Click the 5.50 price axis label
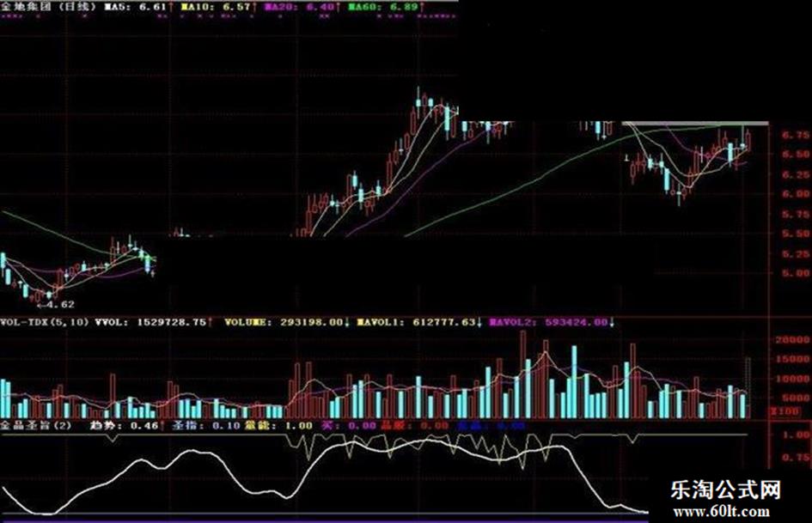This screenshot has width=812, height=523. [x=796, y=234]
